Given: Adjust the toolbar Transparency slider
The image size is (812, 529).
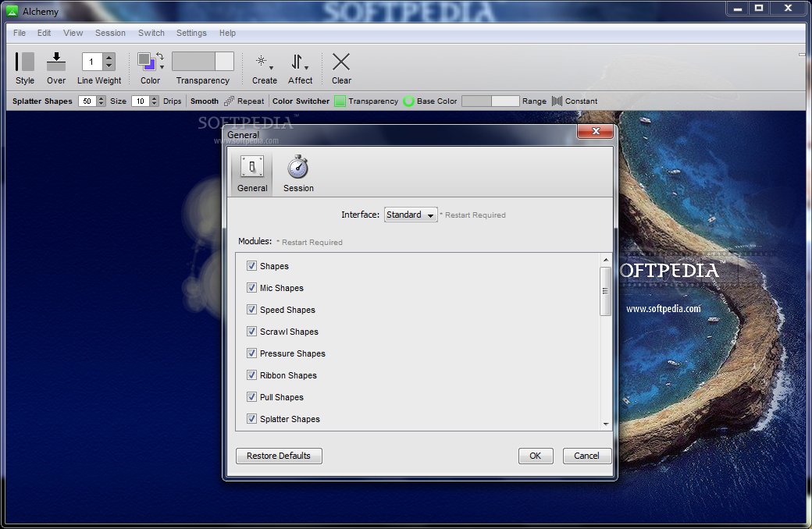Looking at the screenshot, I should [203, 61].
